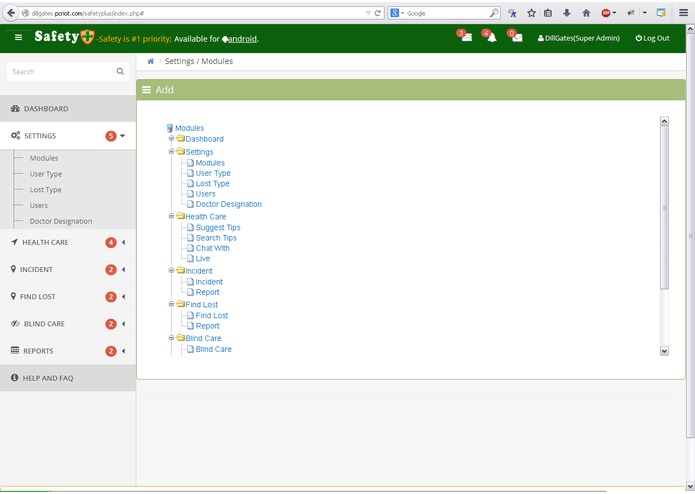Click the tree panel scrollbar thumb
This screenshot has height=494, width=695.
pyautogui.click(x=664, y=207)
